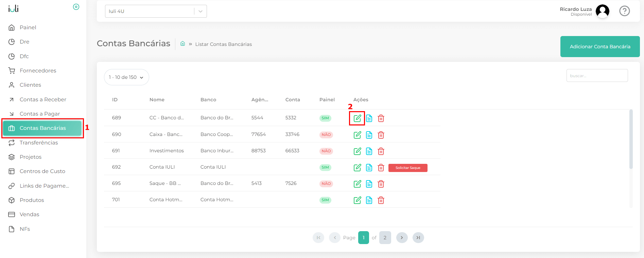Go to next page arrow
Screen dimensions: 644x258
[x=402, y=238]
